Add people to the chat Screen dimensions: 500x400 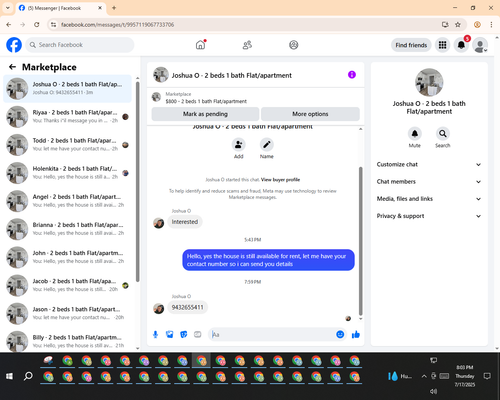239,145
